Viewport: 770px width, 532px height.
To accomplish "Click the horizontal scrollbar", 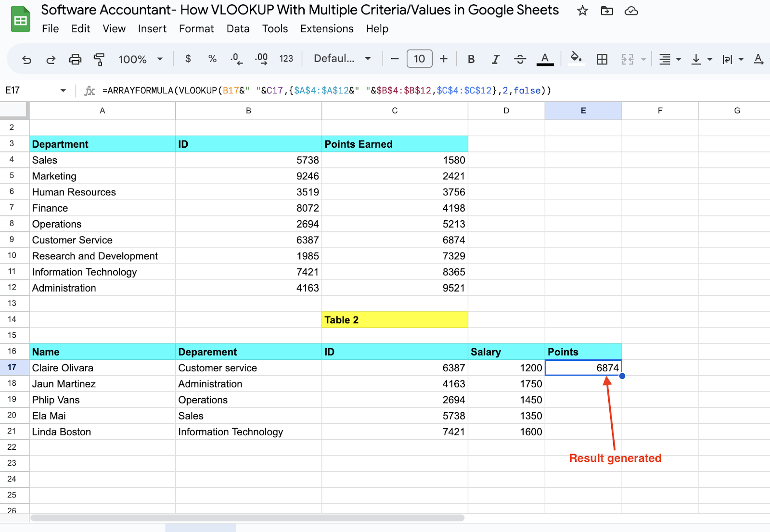I will tap(247, 518).
